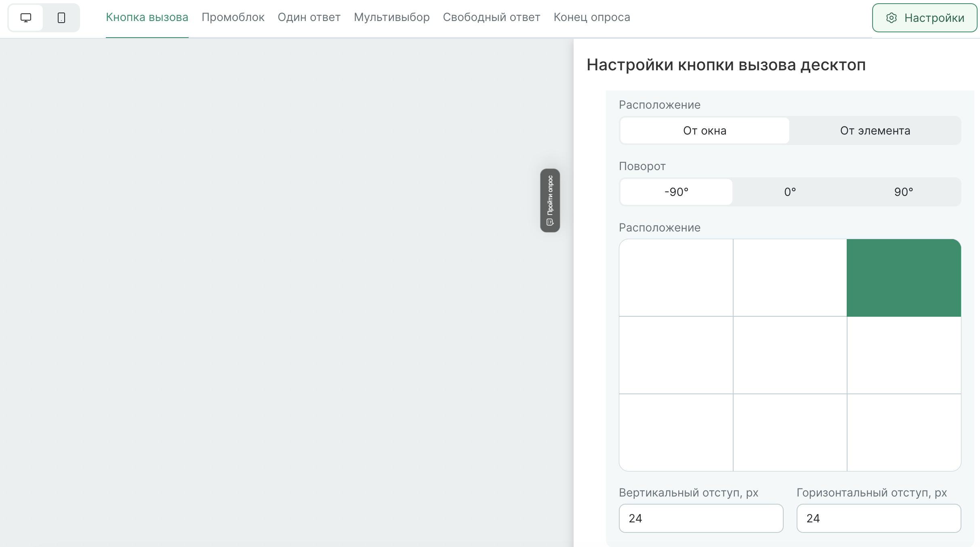This screenshot has height=547, width=980.
Task: Select middle-right position grid cell
Action: 904,355
